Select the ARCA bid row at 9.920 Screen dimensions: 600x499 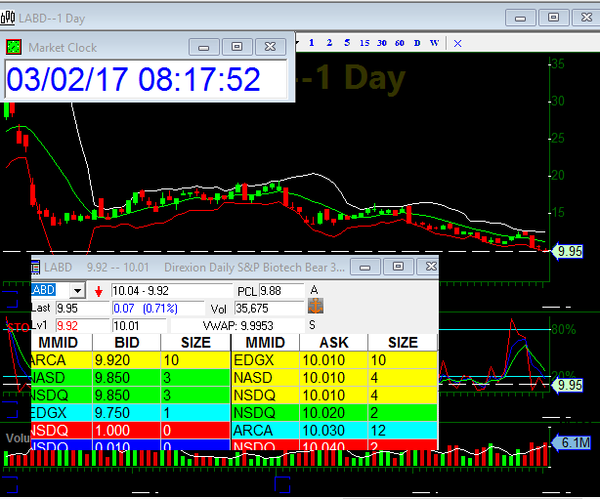click(130, 359)
